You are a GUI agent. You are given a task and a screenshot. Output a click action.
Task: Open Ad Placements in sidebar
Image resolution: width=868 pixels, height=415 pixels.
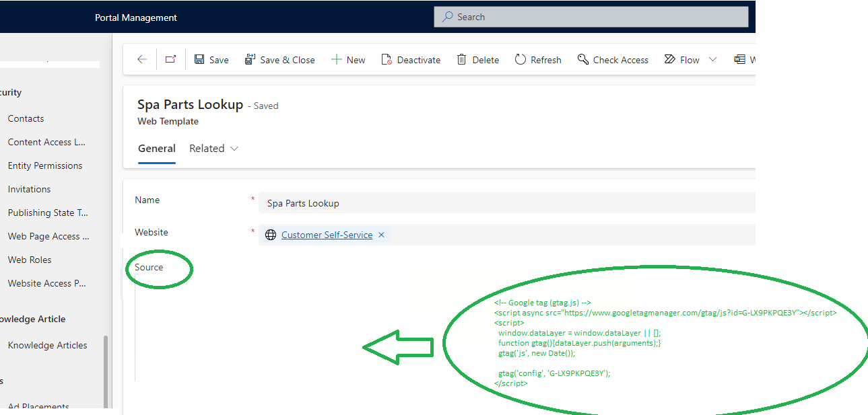click(x=38, y=406)
